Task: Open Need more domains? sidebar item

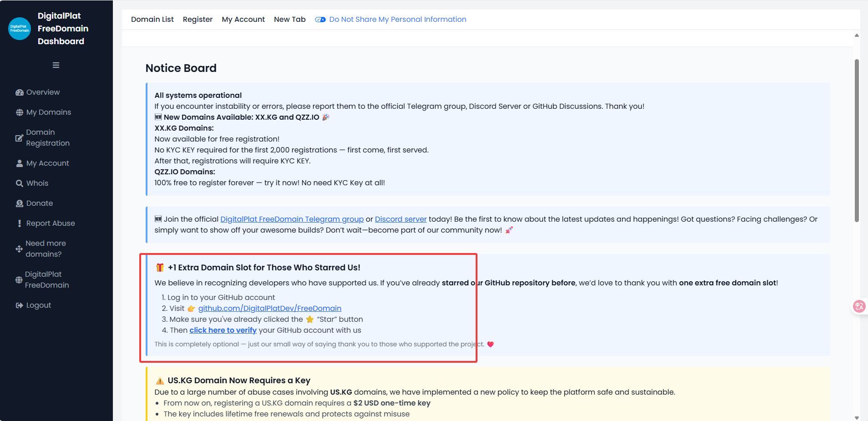Action: [x=46, y=249]
